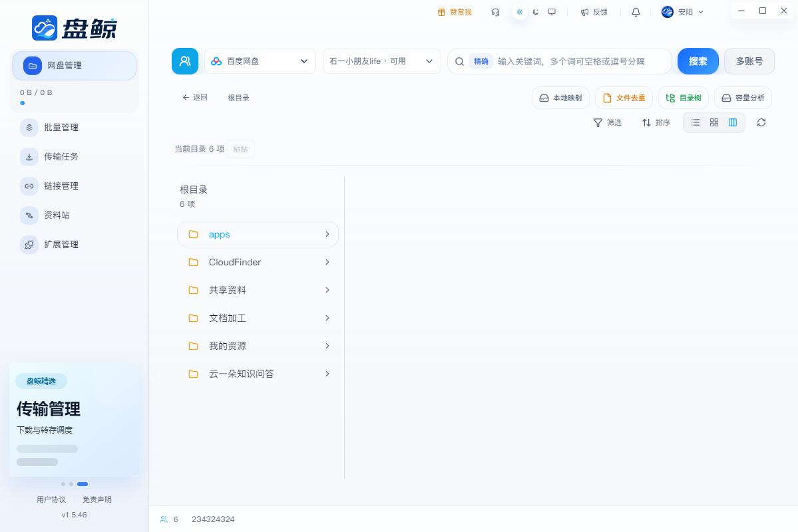Click the refresh icon
798x532 pixels.
pos(761,122)
